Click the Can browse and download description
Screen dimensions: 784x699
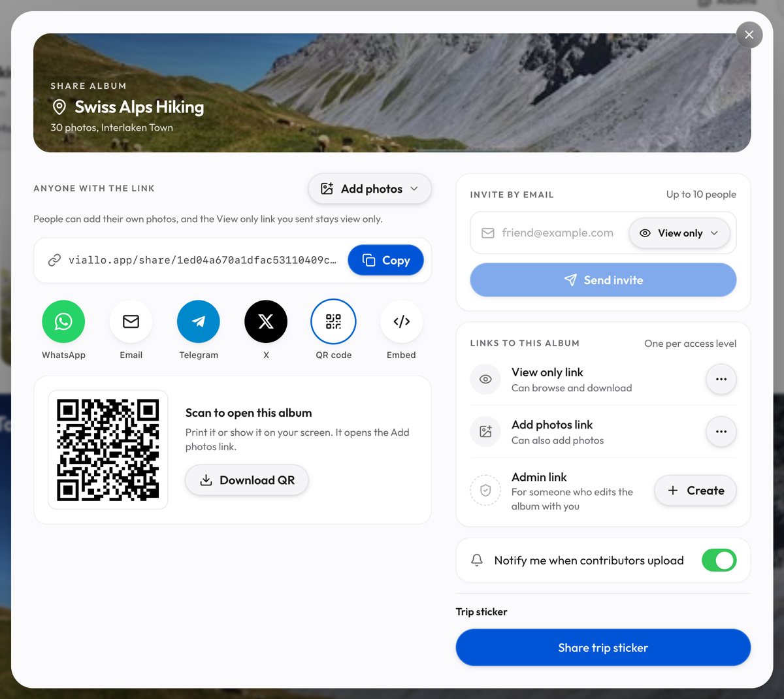(x=572, y=388)
